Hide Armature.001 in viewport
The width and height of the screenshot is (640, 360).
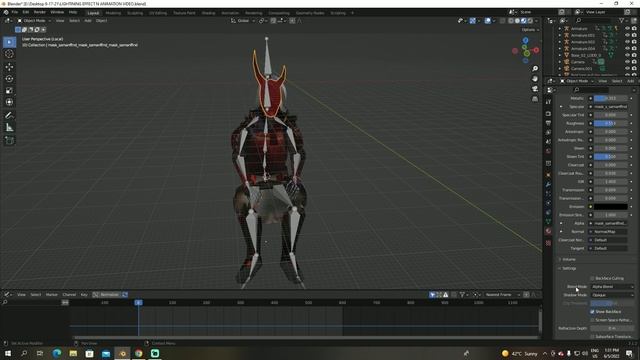(627, 35)
